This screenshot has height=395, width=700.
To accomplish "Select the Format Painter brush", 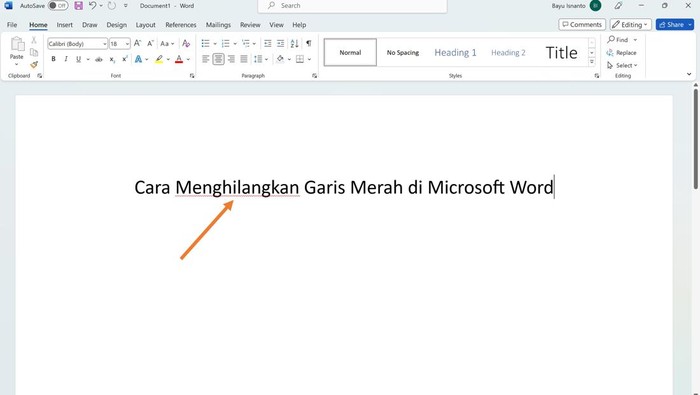I will click(34, 65).
